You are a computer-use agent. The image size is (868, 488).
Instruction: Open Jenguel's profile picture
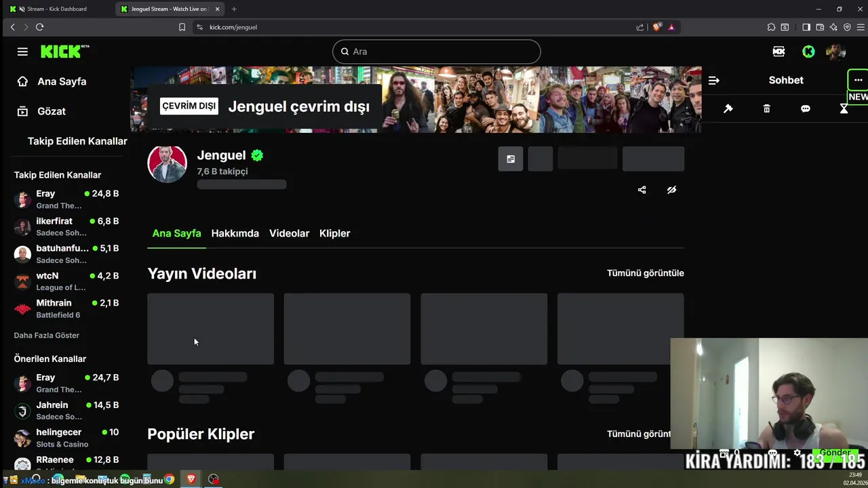[x=167, y=163]
